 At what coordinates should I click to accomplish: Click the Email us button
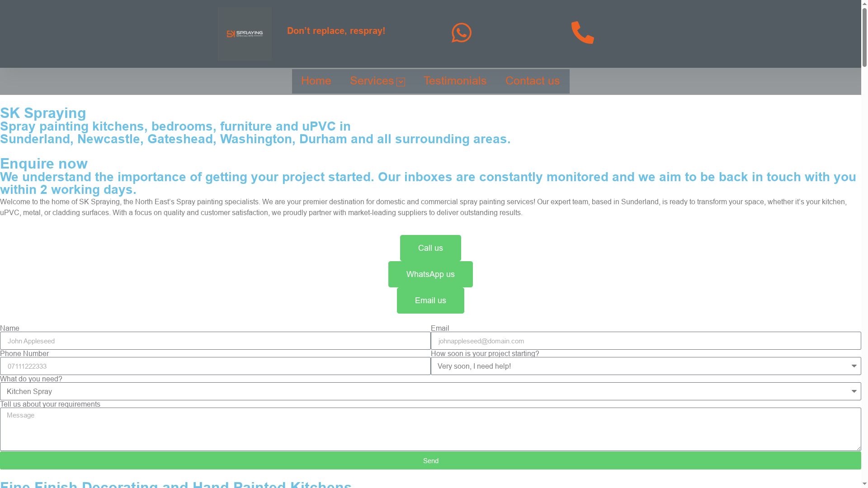430,300
